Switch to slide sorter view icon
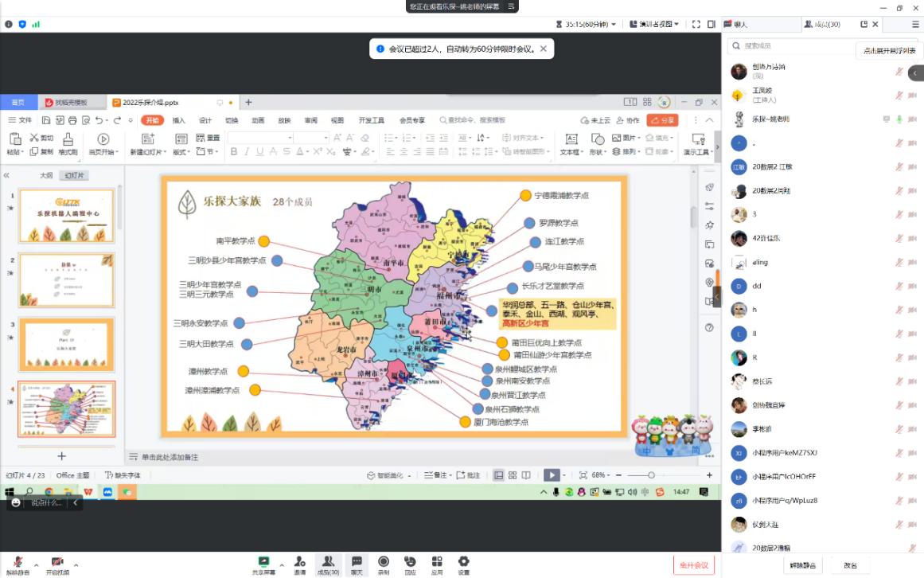Screen dimensions: 924x578 [513, 475]
